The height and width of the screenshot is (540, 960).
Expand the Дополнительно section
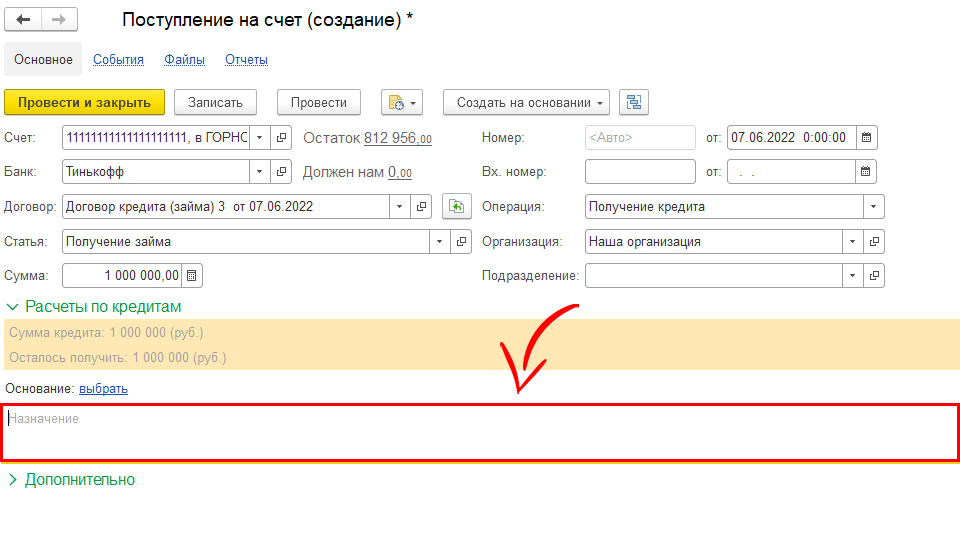tap(70, 480)
